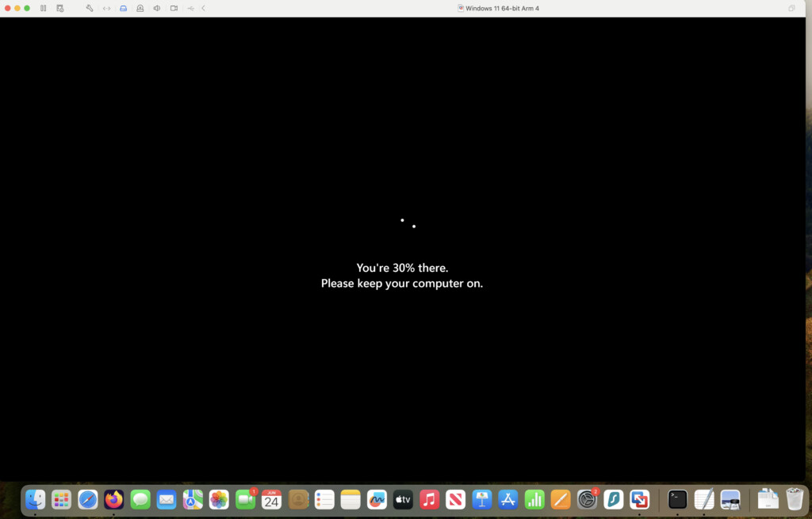Open Reminders from the Dock
Screen dimensions: 812x519
point(324,499)
